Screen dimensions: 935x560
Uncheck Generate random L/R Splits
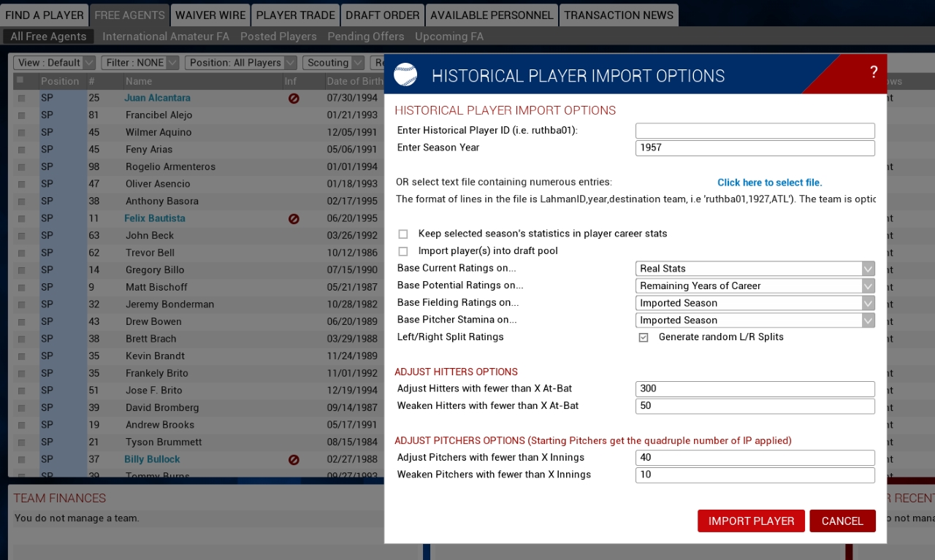click(644, 337)
